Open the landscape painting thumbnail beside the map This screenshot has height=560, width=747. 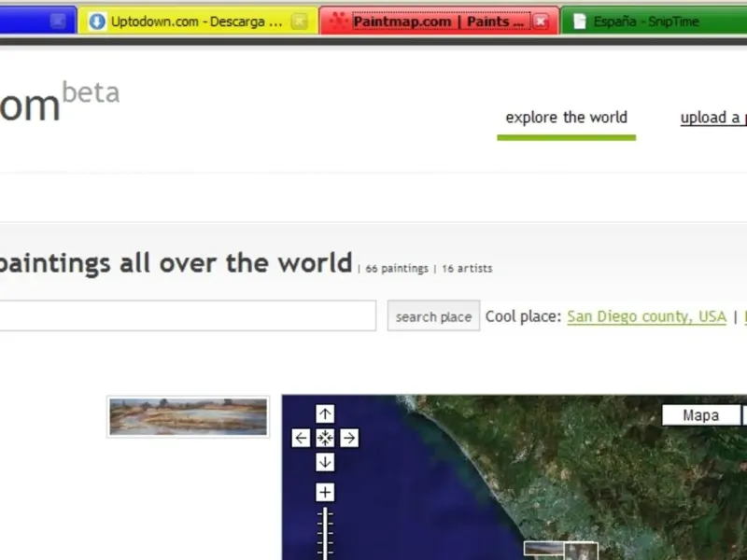pos(189,416)
